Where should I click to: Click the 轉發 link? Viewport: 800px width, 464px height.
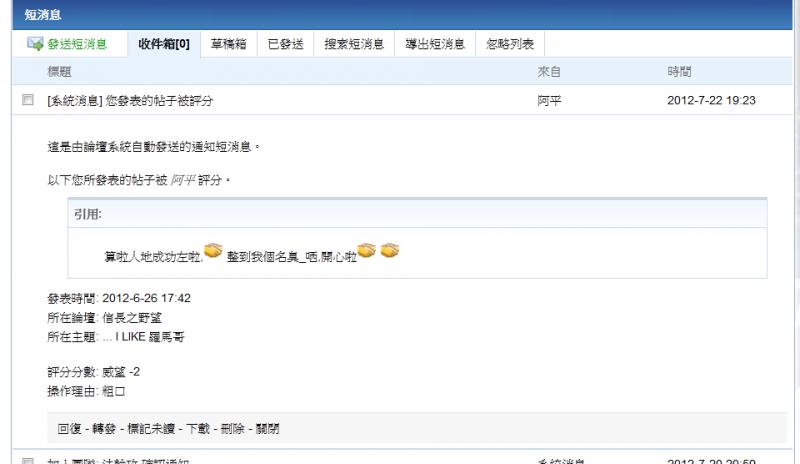click(x=104, y=429)
